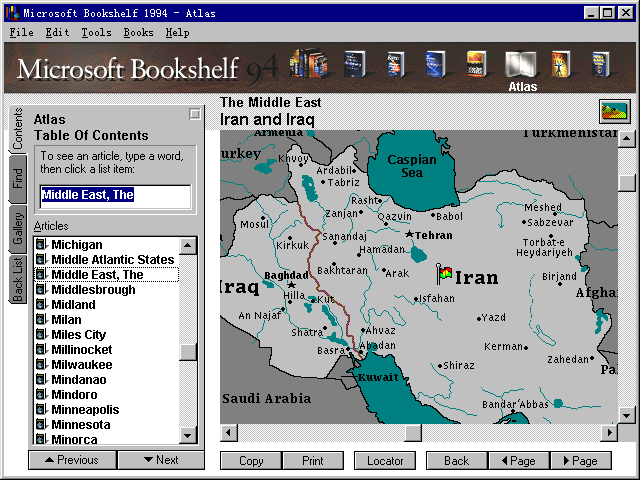Click the Back button
Viewport: 640px width, 480px height.
pyautogui.click(x=457, y=460)
